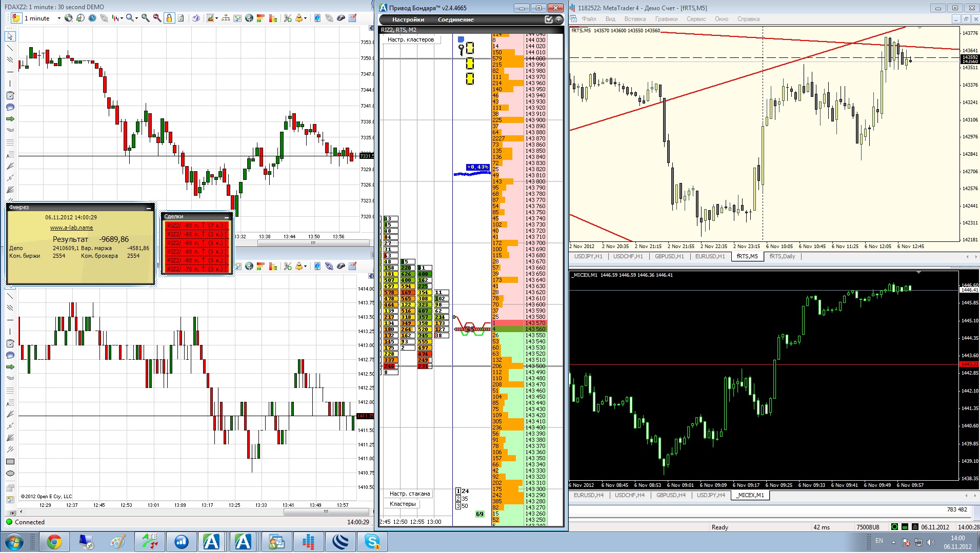Open Google Chrome from the taskbar
980x553 pixels.
(x=54, y=542)
